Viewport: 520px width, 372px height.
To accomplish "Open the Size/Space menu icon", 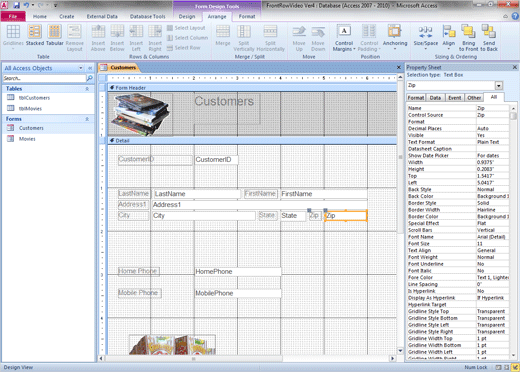I will pyautogui.click(x=426, y=32).
